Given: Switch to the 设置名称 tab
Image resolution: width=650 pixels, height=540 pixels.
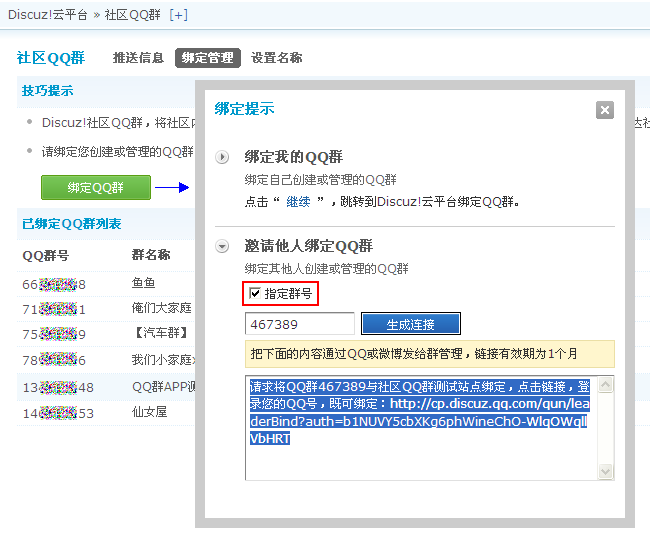Looking at the screenshot, I should [276, 58].
